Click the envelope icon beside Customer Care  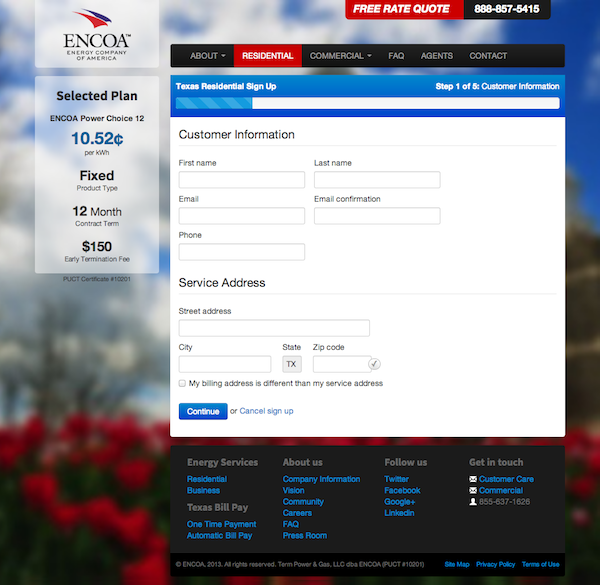473,479
